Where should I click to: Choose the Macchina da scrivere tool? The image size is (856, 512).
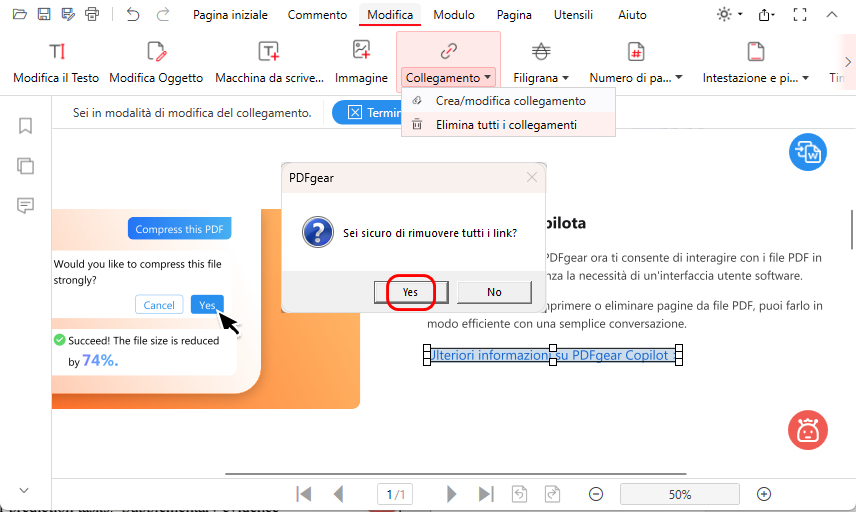(x=269, y=63)
